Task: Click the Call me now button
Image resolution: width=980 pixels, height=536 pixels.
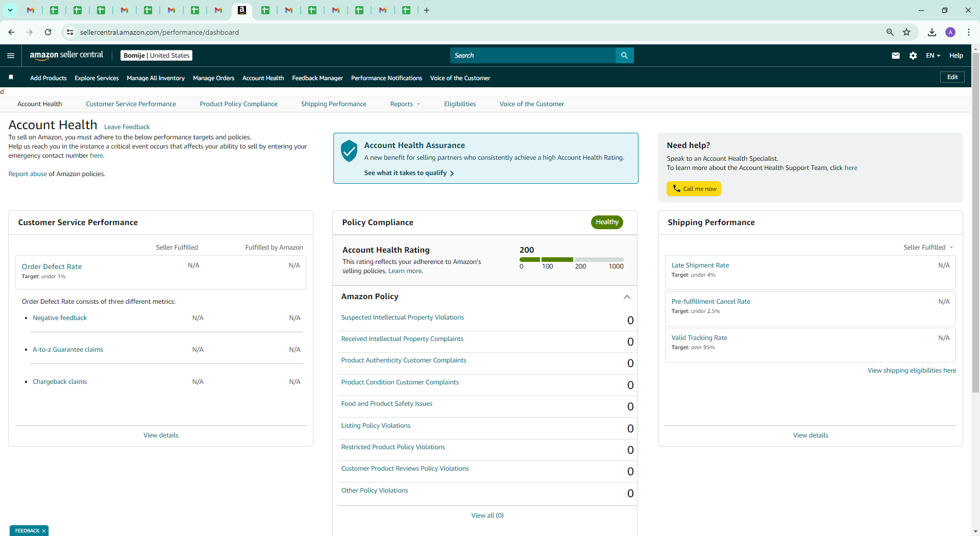Action: coord(694,189)
